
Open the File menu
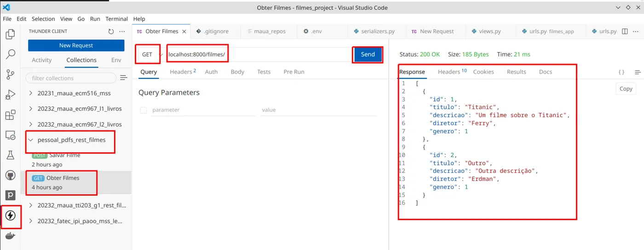7,19
